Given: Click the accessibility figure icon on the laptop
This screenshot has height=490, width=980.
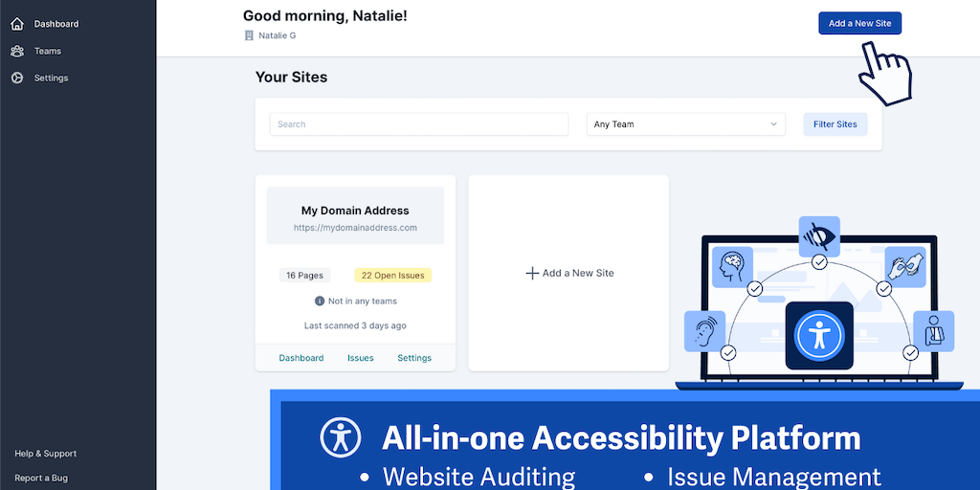Looking at the screenshot, I should click(819, 336).
